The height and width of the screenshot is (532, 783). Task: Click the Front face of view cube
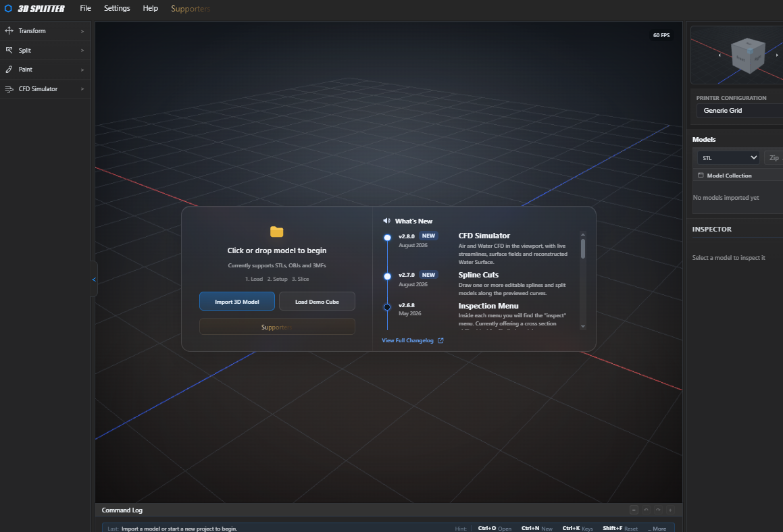(x=740, y=58)
